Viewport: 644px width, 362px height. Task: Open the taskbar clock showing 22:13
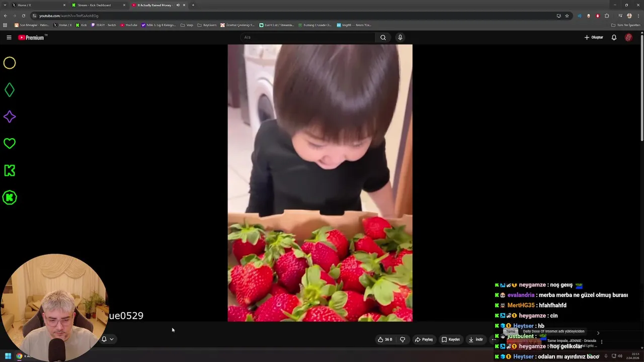tap(632, 355)
